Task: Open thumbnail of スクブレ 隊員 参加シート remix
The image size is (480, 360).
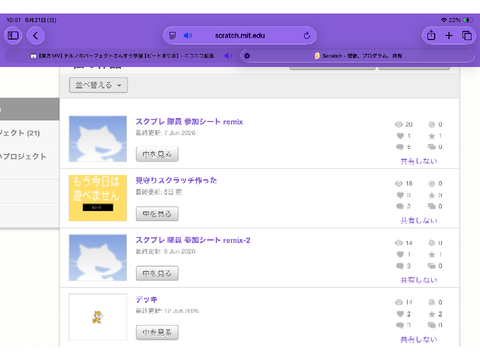Action: (x=98, y=139)
